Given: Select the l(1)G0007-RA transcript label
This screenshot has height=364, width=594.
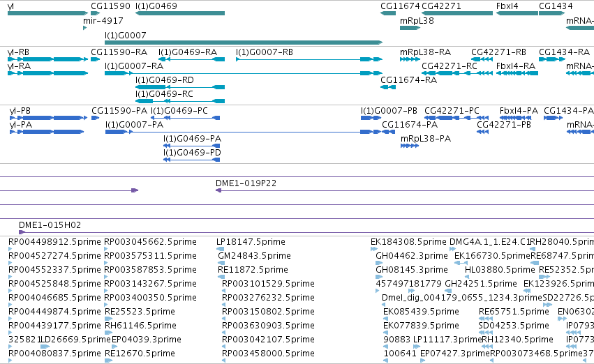Looking at the screenshot, I should pyautogui.click(x=134, y=66).
